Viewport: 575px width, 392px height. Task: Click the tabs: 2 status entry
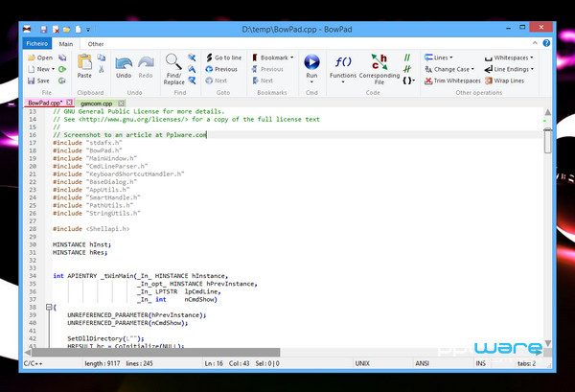coord(526,363)
